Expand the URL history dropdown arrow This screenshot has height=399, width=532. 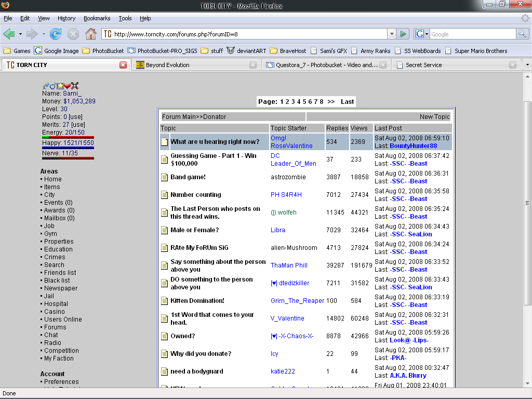[392, 34]
